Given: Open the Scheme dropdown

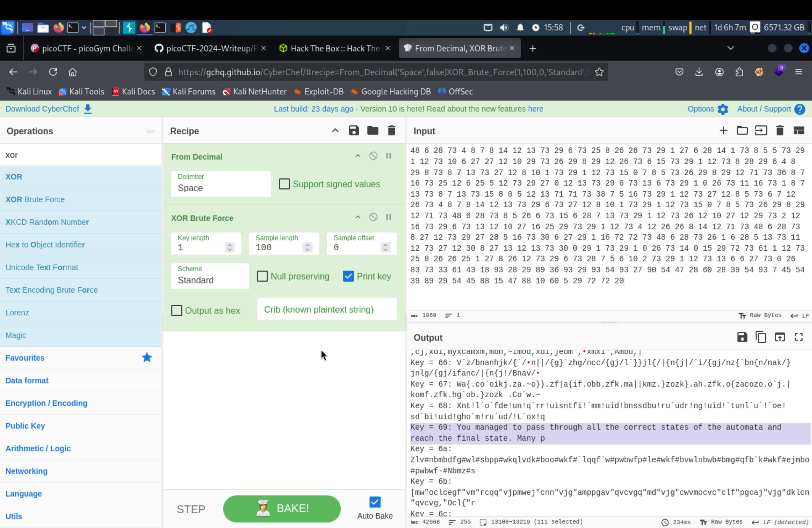Looking at the screenshot, I should [210, 276].
